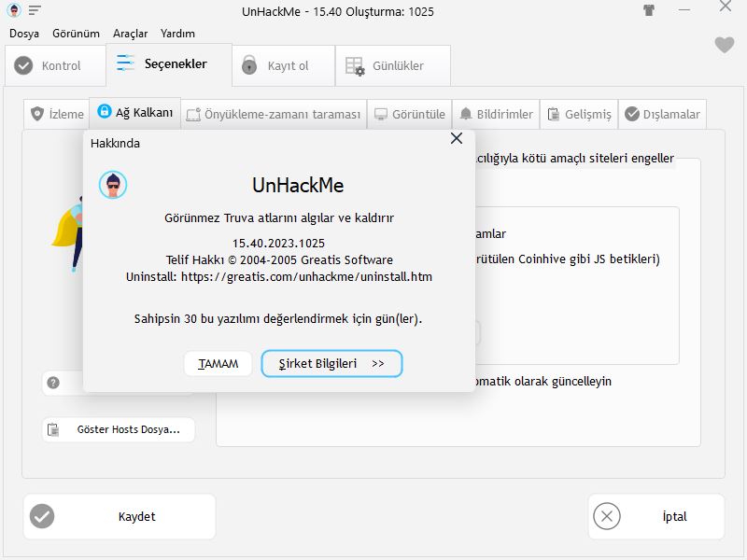Select the Gelişmiş sub-tab
This screenshot has height=560, width=747.
pyautogui.click(x=579, y=114)
